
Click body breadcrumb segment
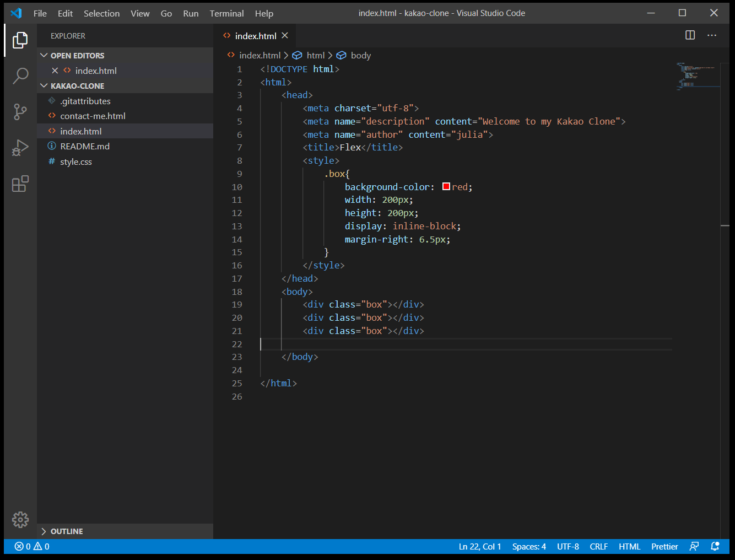[x=361, y=55]
